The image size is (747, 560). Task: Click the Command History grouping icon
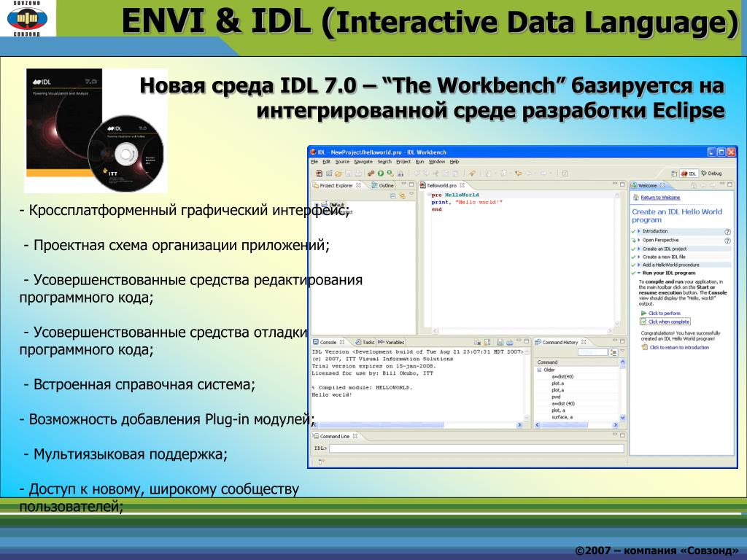tap(613, 352)
